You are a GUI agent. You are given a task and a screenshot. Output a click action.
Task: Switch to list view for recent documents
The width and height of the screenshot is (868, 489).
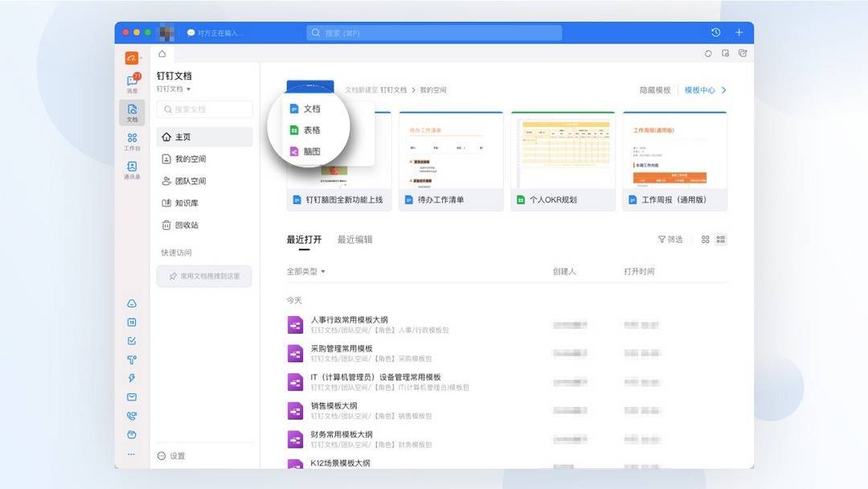(721, 239)
